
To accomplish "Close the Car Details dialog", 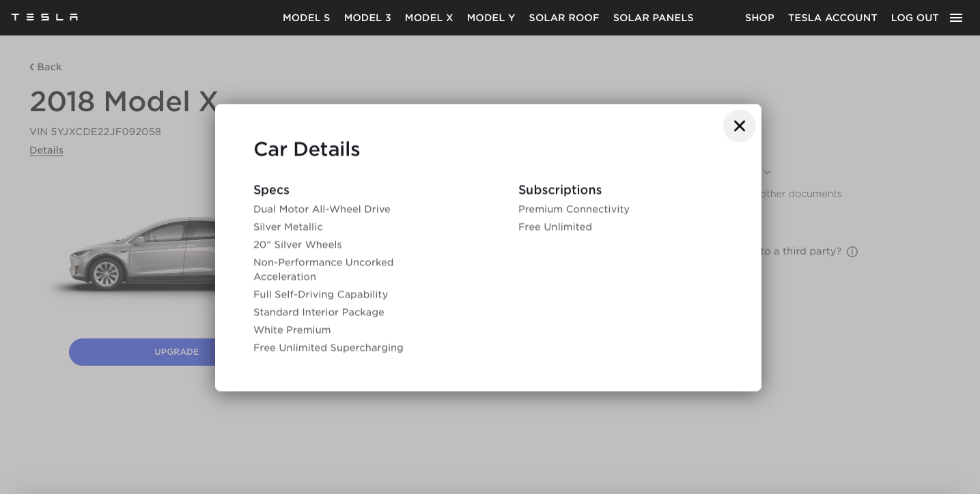I will [x=739, y=126].
